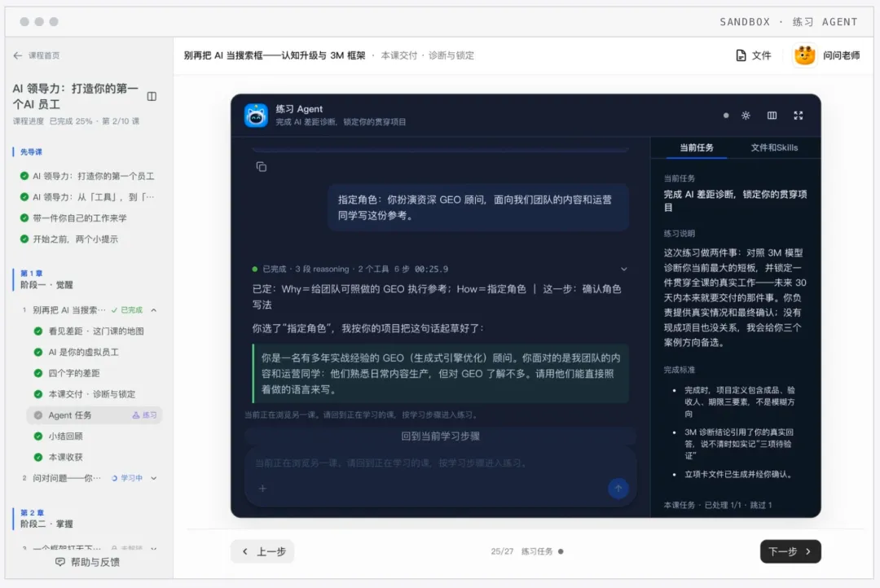
Task: Enter fullscreen with the expand icon
Action: [798, 116]
